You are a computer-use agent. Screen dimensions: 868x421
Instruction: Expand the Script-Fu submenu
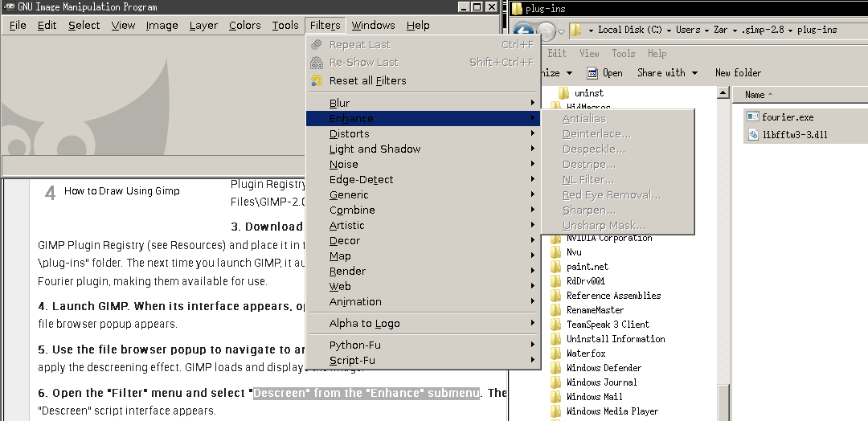click(423, 361)
